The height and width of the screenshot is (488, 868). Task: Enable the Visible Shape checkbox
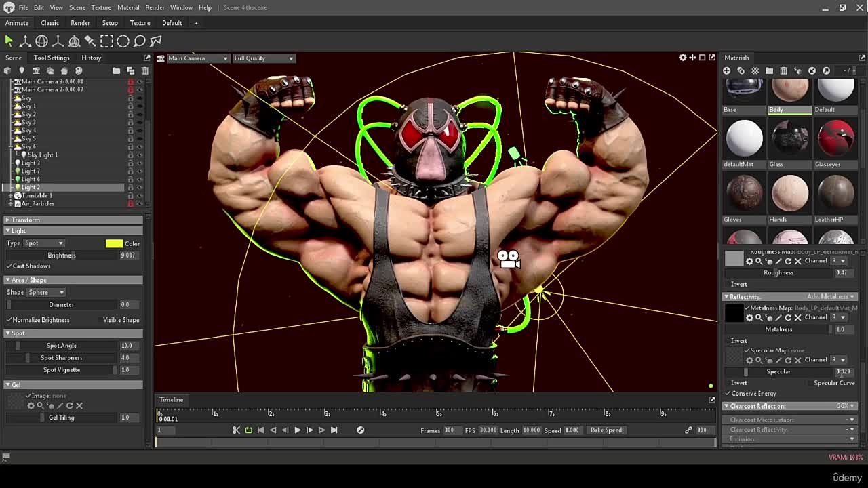point(100,320)
